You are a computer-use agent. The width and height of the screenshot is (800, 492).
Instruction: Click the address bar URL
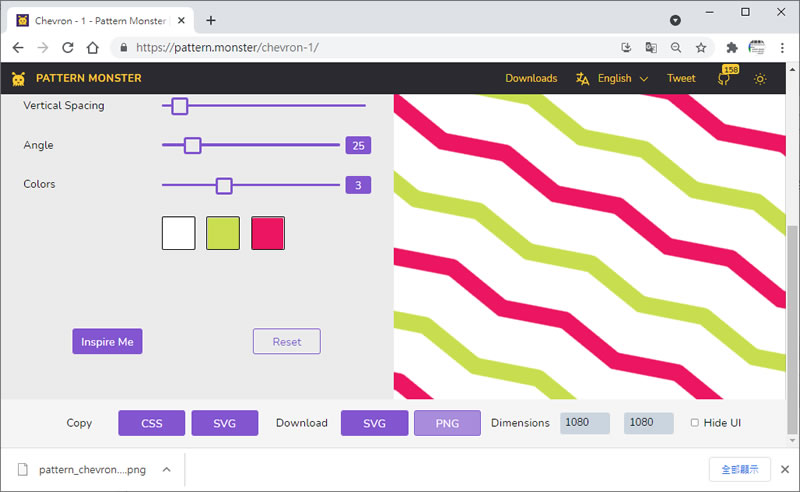228,47
